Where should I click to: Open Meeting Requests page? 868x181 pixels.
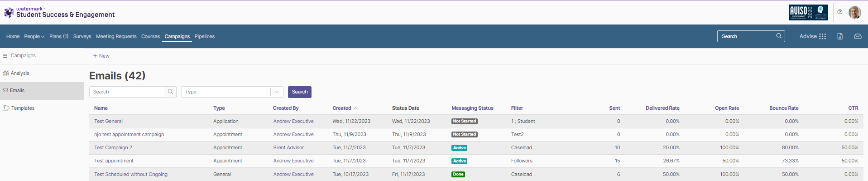tap(116, 36)
